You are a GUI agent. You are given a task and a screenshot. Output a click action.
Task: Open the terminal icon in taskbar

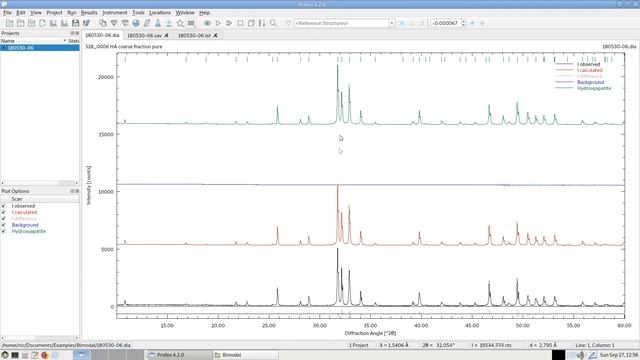15,355
